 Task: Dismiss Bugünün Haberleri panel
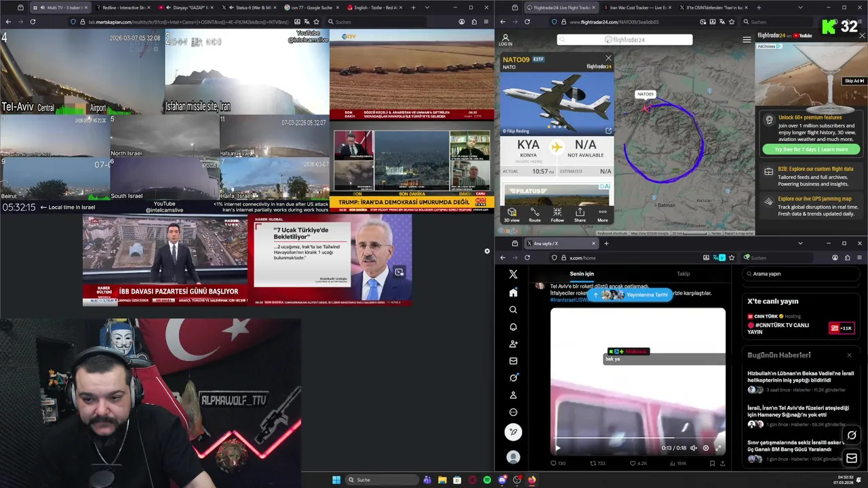click(x=849, y=355)
